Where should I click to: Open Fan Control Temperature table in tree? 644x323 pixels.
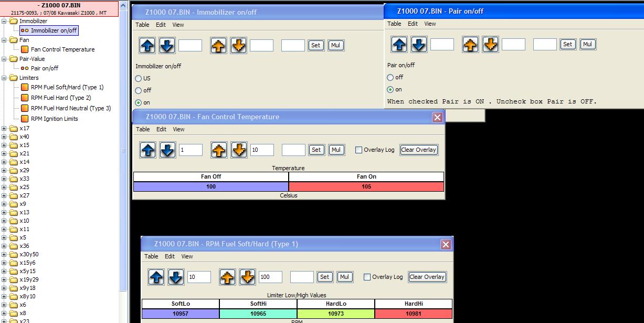tap(62, 49)
